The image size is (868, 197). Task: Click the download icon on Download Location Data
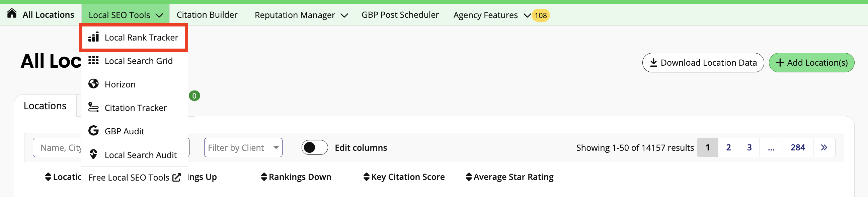point(653,62)
